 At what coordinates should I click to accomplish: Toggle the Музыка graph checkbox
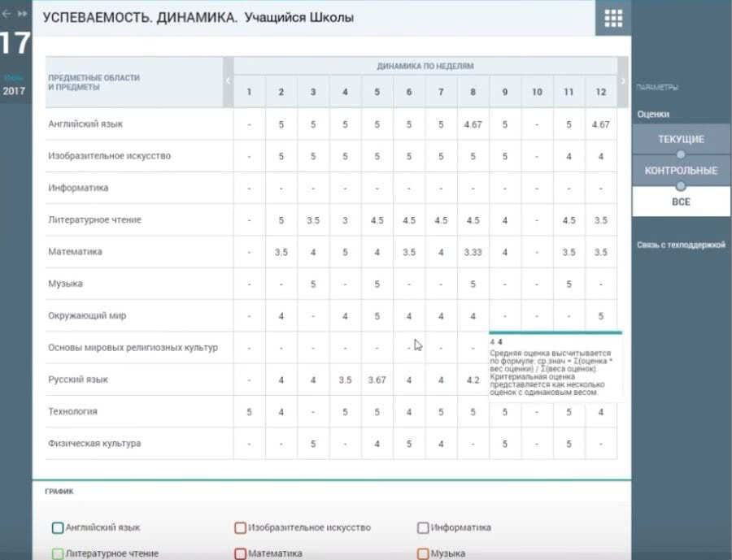[x=423, y=553]
